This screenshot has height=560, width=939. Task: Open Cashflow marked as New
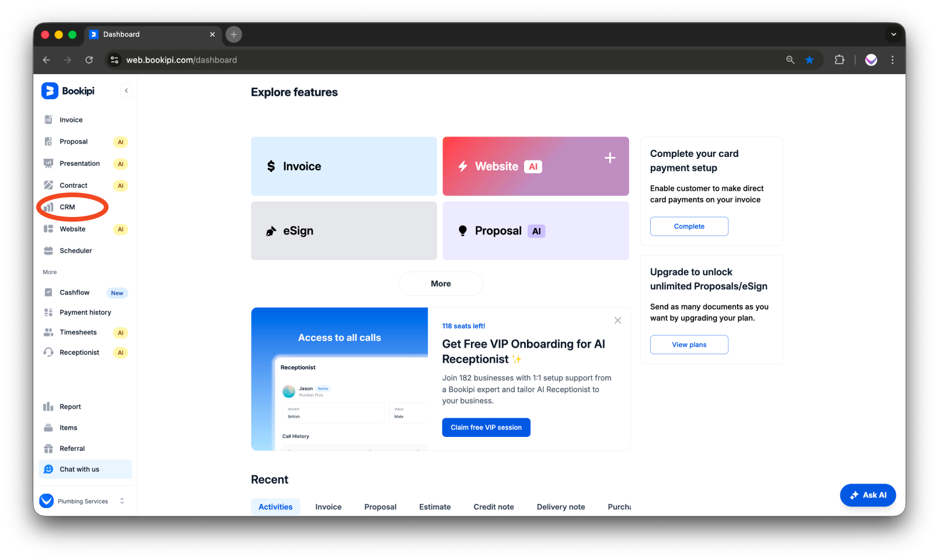(75, 292)
